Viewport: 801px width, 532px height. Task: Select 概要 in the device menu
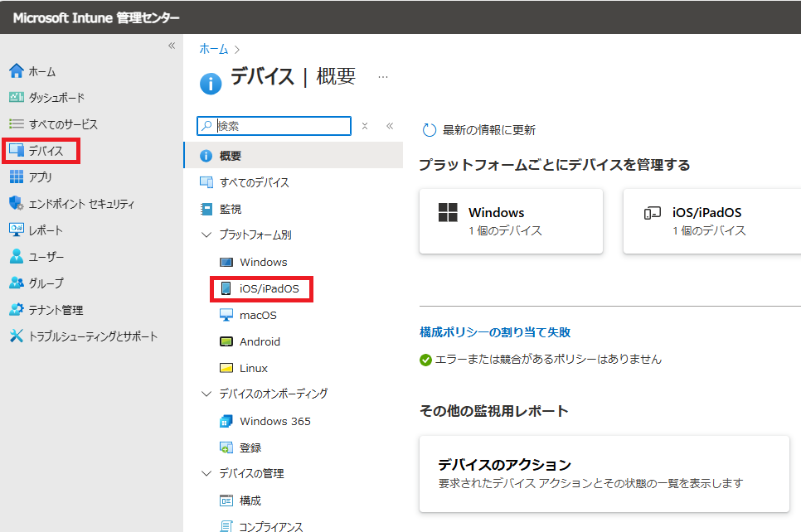tap(294, 156)
